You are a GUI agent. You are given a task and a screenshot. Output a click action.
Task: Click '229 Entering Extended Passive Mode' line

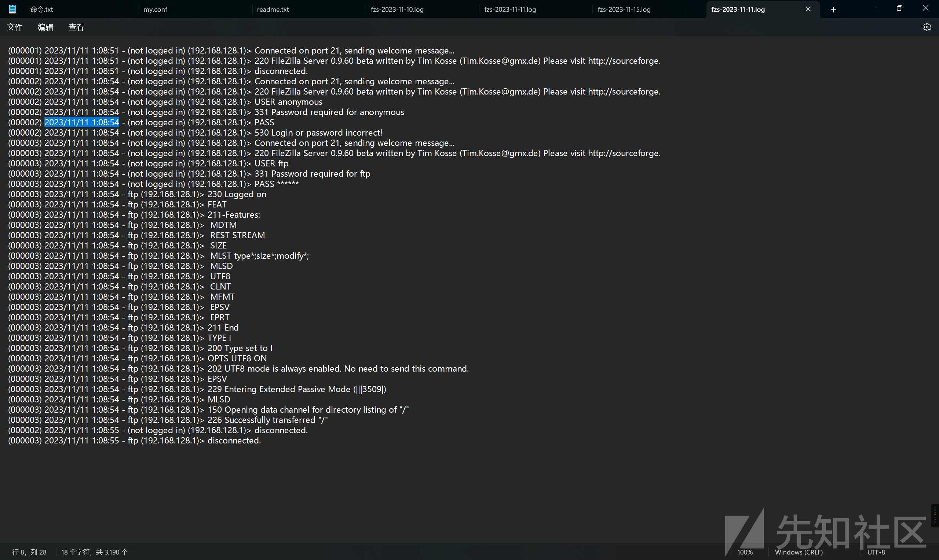197,390
